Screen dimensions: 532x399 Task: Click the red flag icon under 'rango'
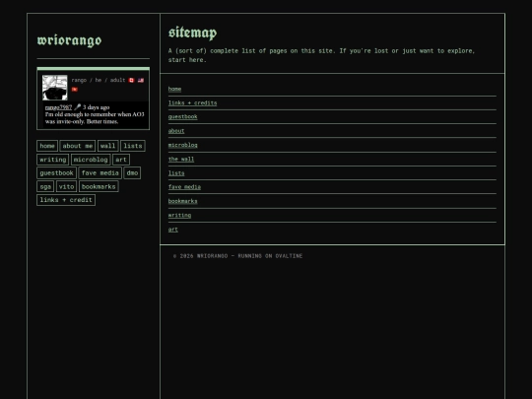pos(75,90)
